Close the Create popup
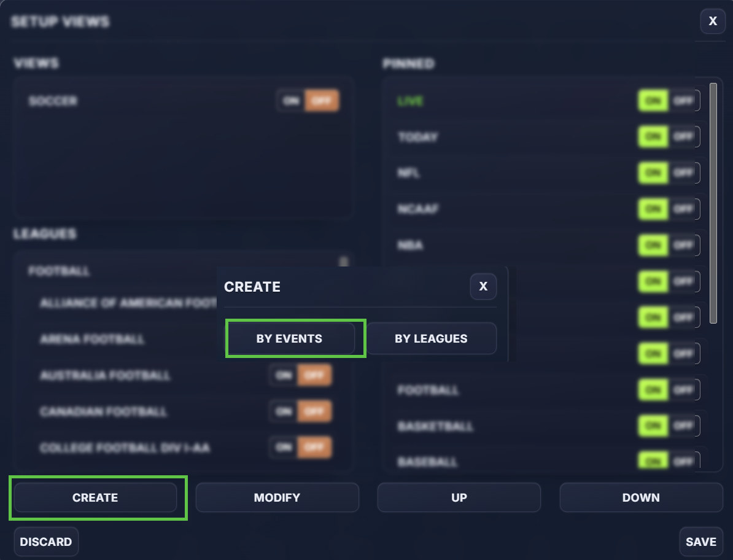This screenshot has height=560, width=733. pyautogui.click(x=483, y=286)
